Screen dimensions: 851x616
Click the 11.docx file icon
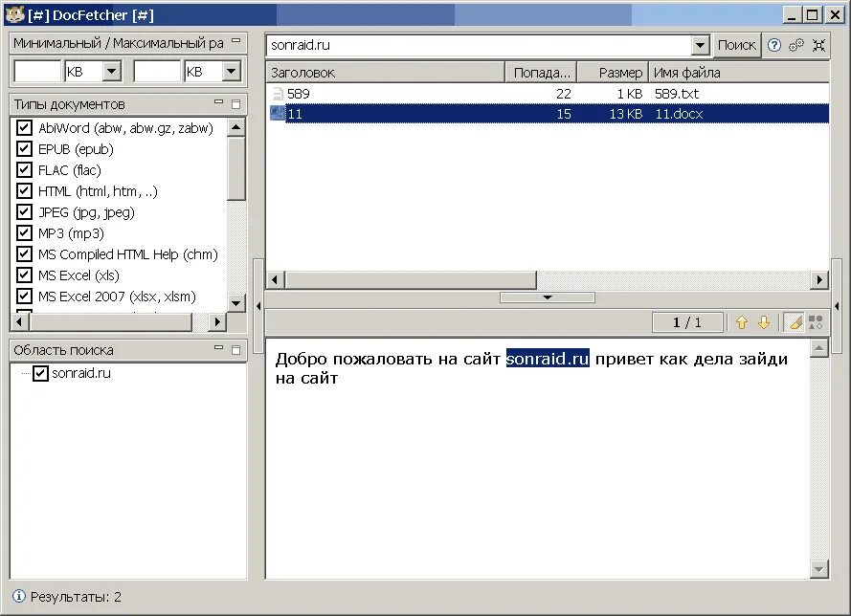click(278, 113)
